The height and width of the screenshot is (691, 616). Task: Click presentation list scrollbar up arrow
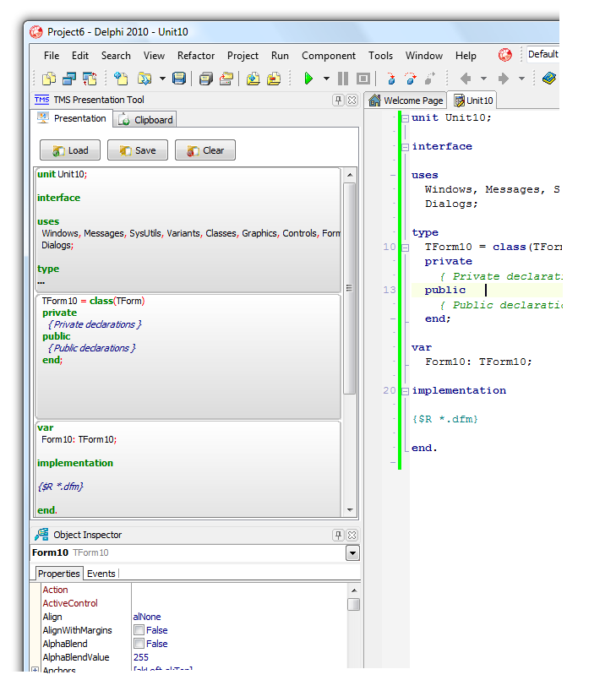[x=350, y=175]
